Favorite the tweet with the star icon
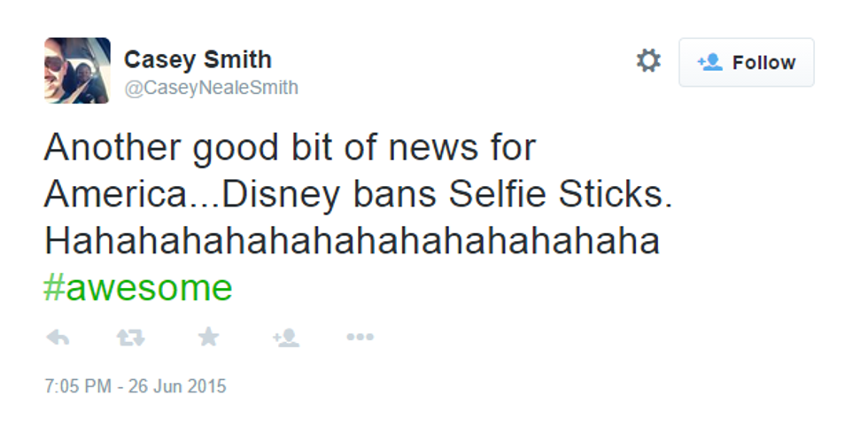 [208, 338]
